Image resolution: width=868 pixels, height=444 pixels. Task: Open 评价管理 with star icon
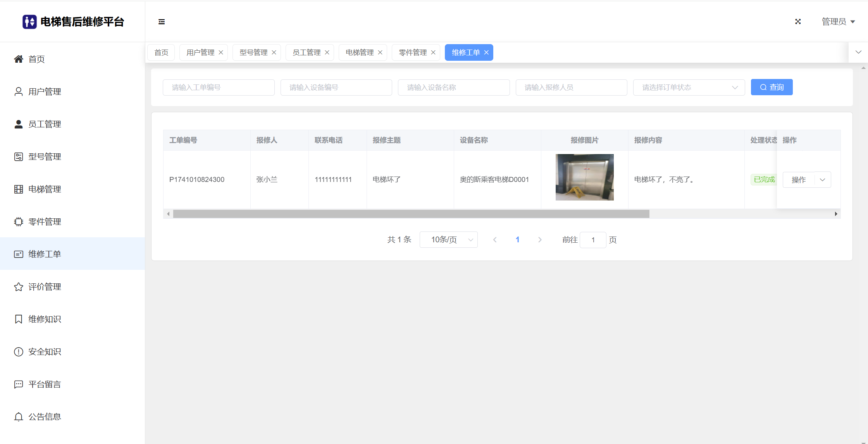(45, 287)
